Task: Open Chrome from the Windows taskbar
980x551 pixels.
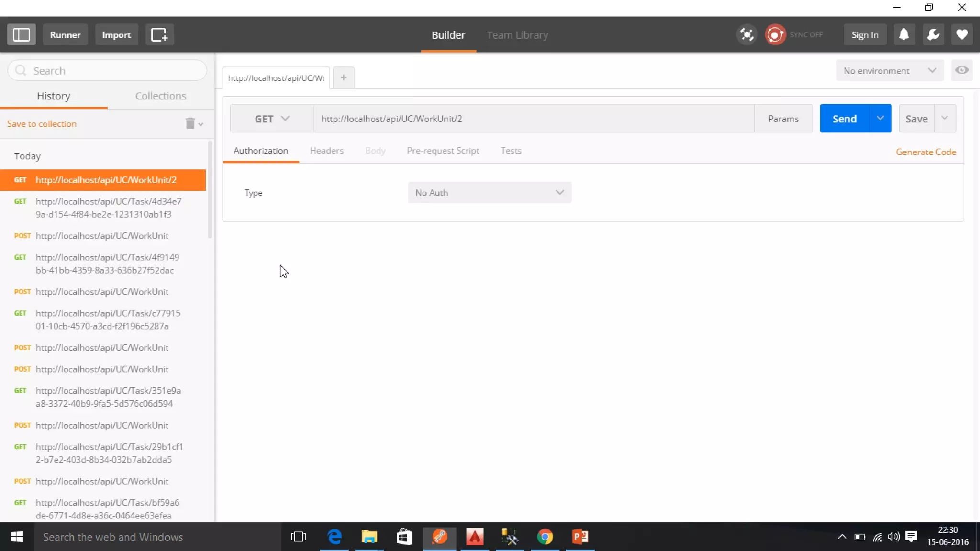Action: click(545, 537)
